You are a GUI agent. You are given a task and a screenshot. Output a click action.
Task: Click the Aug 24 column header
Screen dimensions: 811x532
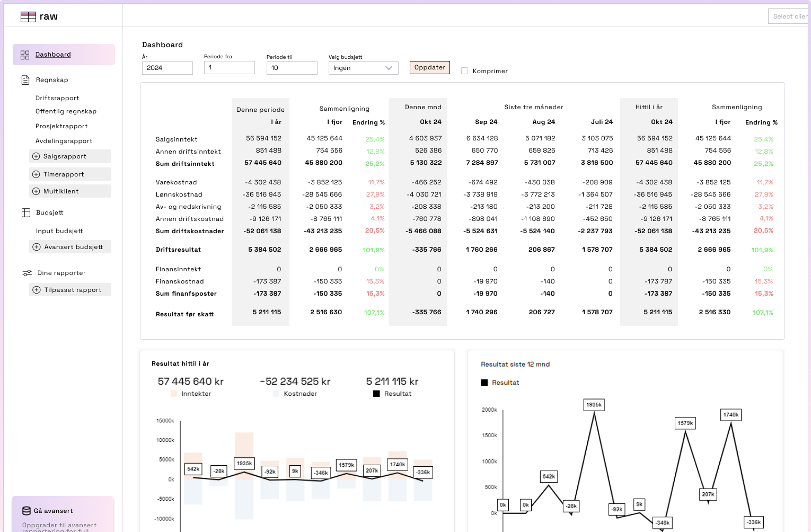[544, 122]
